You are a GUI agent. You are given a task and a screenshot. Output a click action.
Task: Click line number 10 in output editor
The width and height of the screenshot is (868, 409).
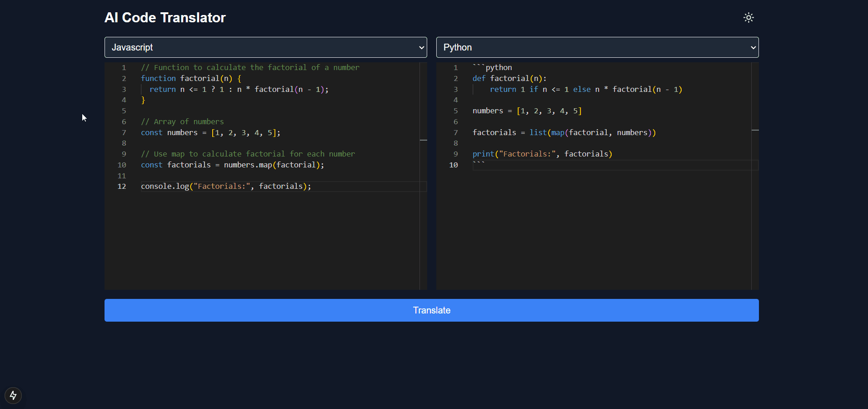tap(454, 165)
